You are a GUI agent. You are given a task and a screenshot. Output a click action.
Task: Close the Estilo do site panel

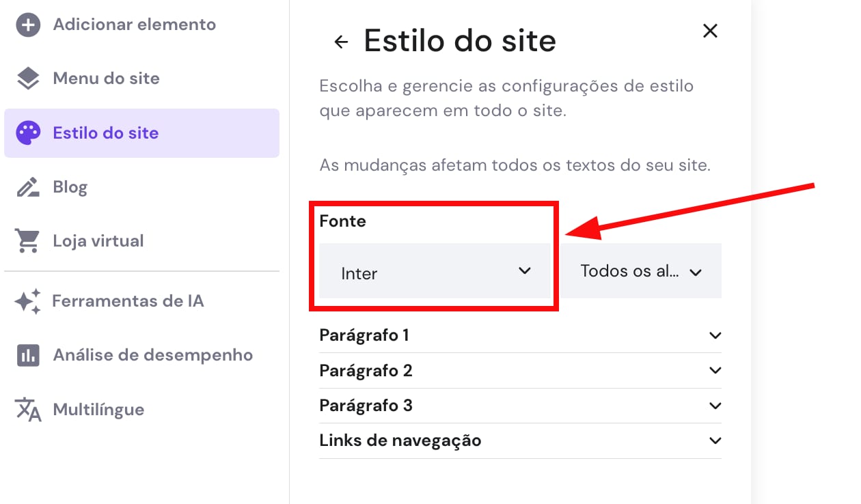[x=710, y=31]
